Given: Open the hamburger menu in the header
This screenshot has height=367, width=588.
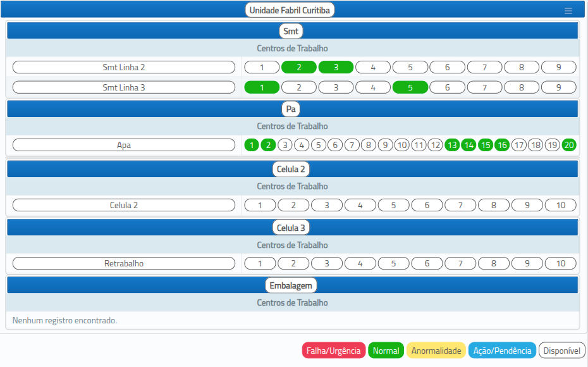Looking at the screenshot, I should coord(568,11).
